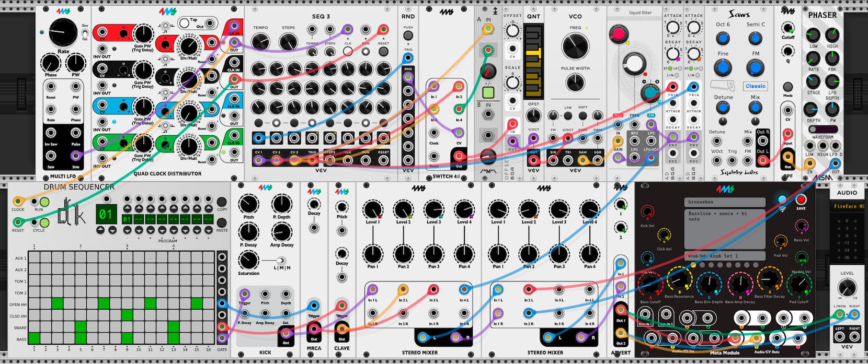Click the red SAVE button on Meta Module
868x364 pixels.
(x=801, y=199)
